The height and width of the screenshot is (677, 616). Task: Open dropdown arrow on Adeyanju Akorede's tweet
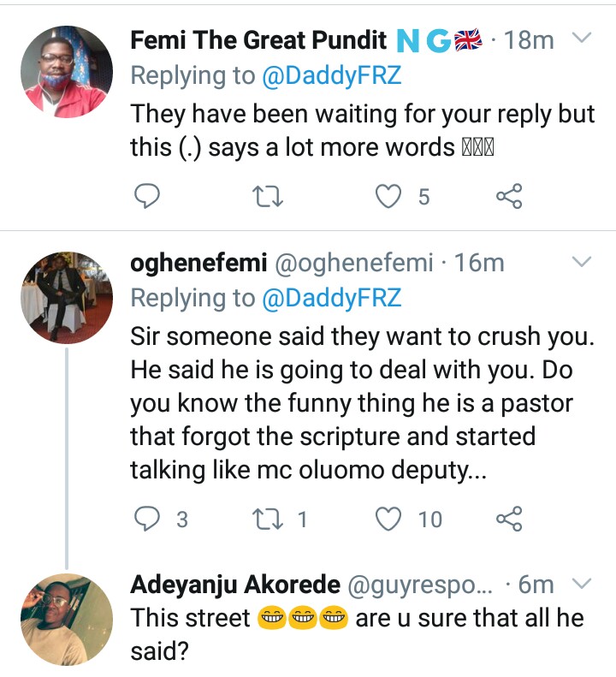pos(581,584)
